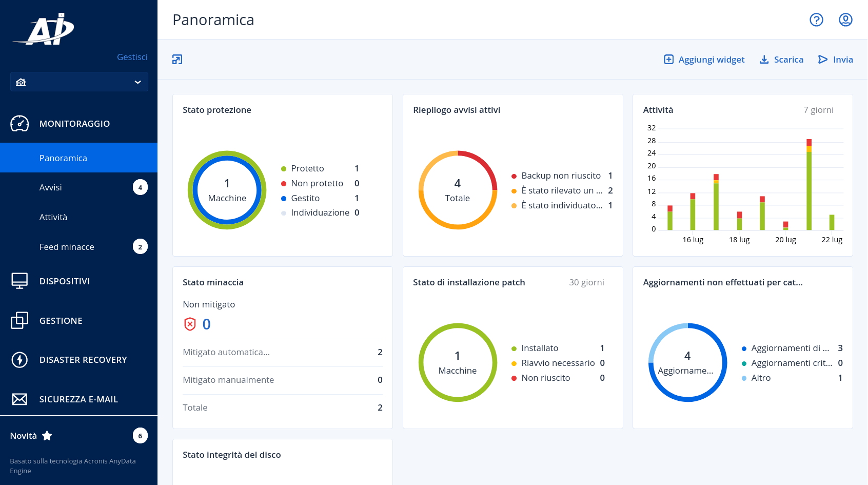Click the Novità star icon
Image resolution: width=868 pixels, height=485 pixels.
[x=47, y=436]
